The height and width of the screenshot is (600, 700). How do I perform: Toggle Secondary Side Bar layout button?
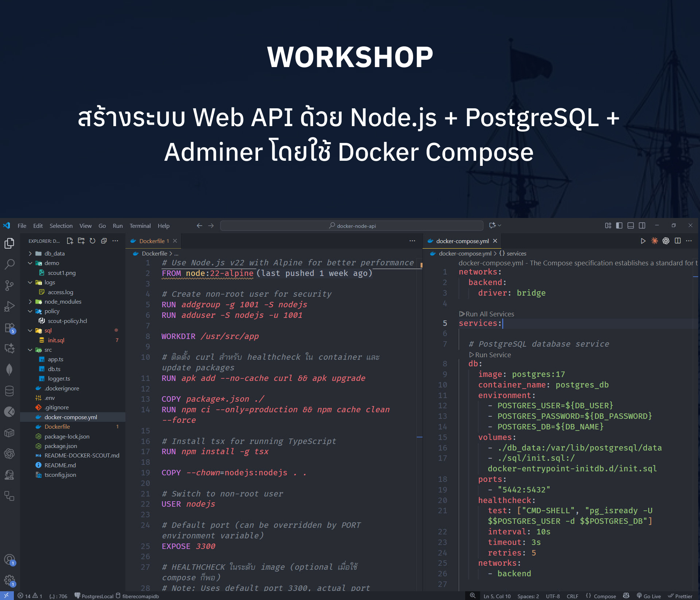click(642, 226)
